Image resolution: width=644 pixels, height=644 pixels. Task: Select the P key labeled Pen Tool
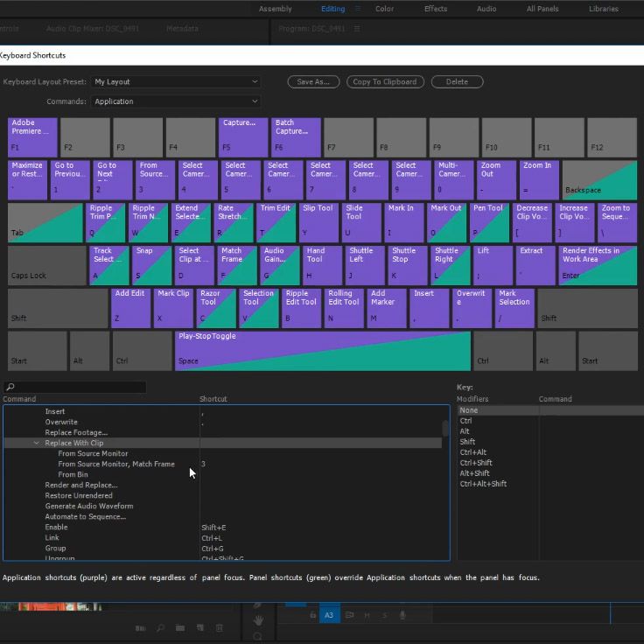coord(489,222)
